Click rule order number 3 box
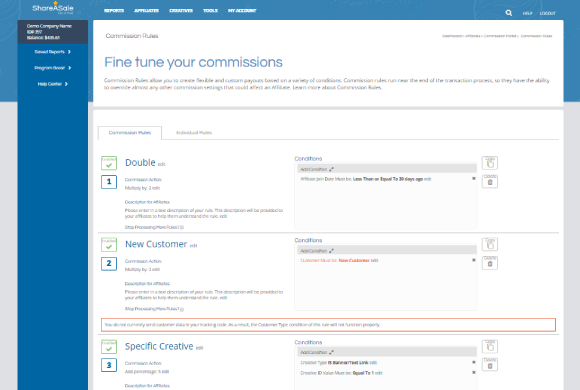This screenshot has height=390, width=580. [x=109, y=365]
